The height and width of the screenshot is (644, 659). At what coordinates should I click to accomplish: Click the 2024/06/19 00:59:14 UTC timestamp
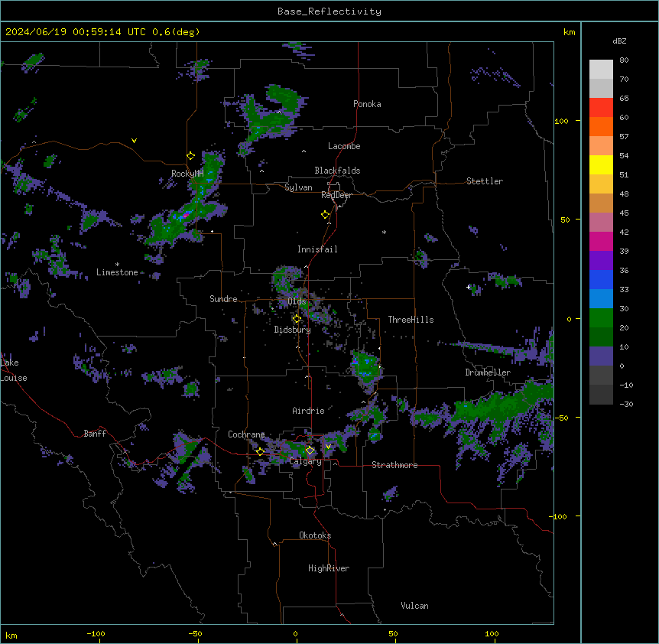click(x=76, y=32)
